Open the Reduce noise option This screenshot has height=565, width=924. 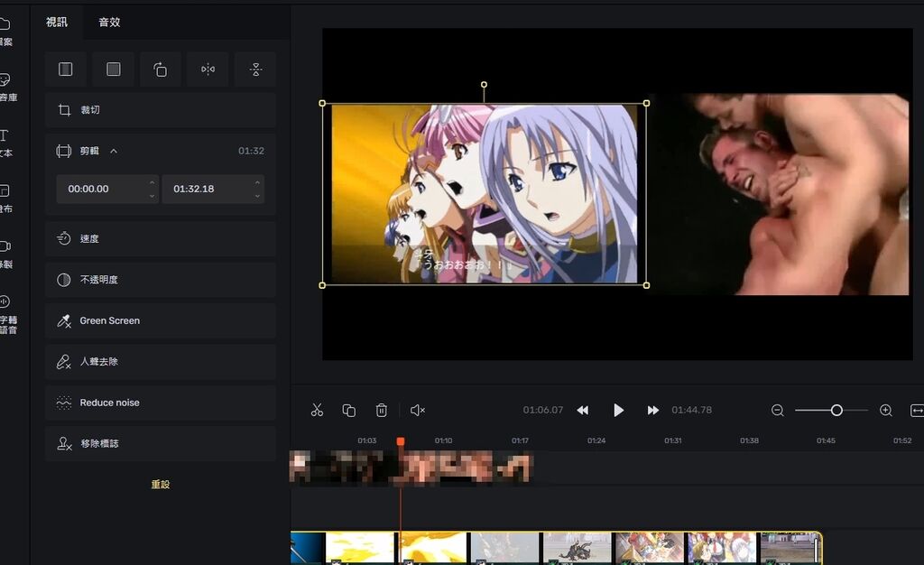[x=161, y=403]
